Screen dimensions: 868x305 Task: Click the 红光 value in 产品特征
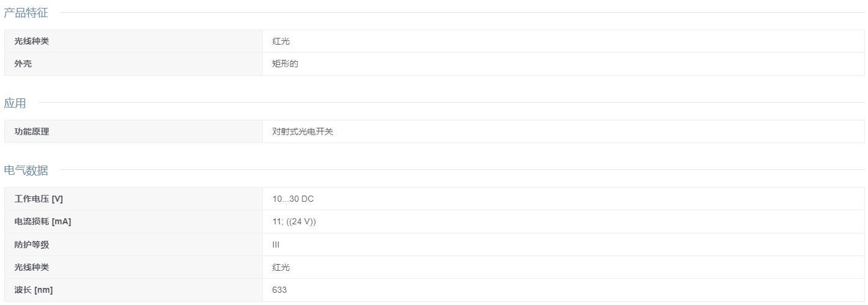(281, 41)
